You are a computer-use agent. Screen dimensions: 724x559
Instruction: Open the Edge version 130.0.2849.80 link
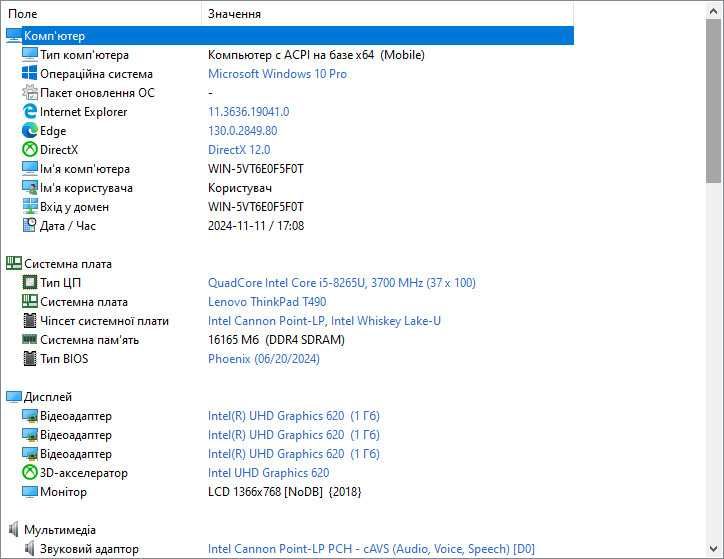tap(242, 131)
